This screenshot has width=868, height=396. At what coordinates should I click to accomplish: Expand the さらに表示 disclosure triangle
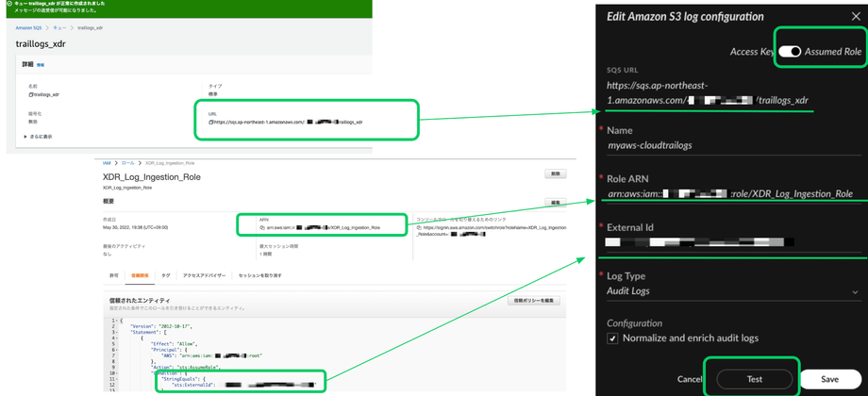[x=25, y=136]
